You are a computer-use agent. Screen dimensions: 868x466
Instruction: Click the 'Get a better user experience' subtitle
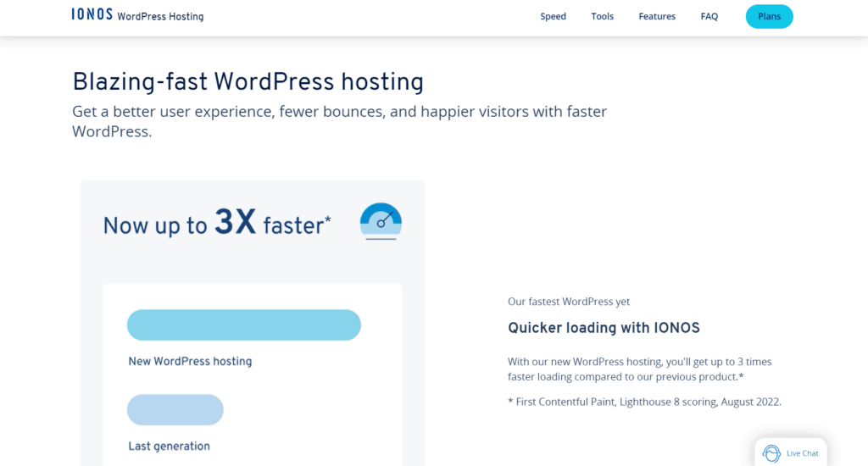(x=339, y=121)
